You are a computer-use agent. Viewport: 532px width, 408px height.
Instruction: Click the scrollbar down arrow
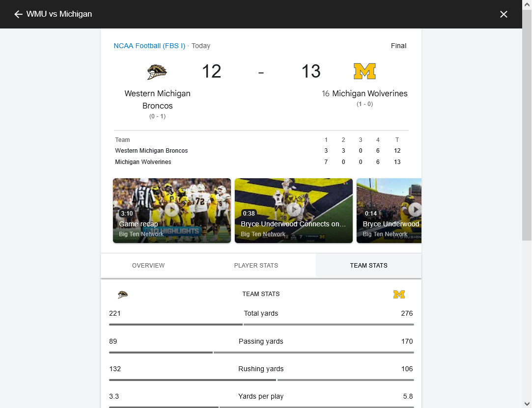(x=527, y=404)
